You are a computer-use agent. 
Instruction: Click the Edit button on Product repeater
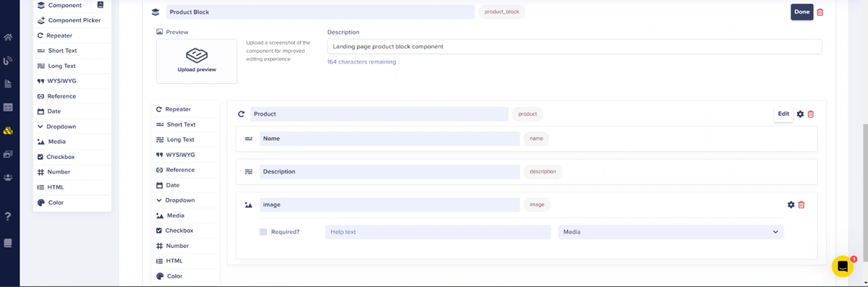tap(783, 113)
